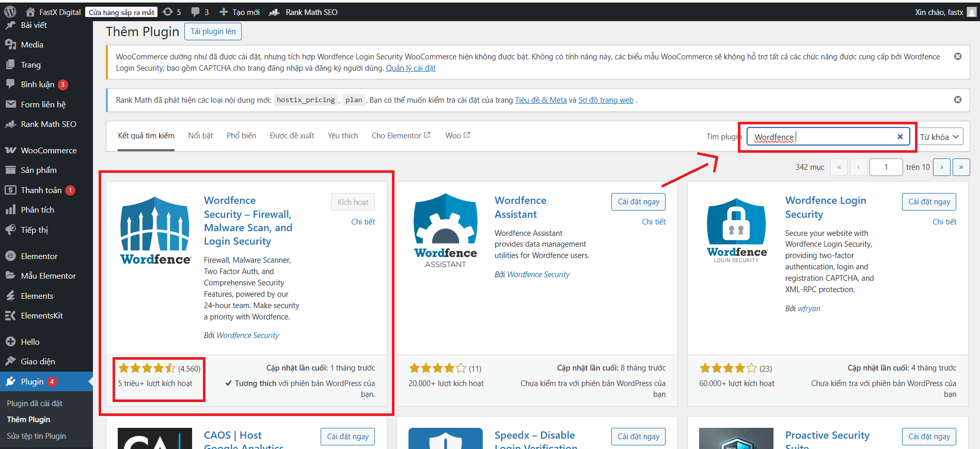
Task: Clear the Wordfence search text
Action: point(900,137)
